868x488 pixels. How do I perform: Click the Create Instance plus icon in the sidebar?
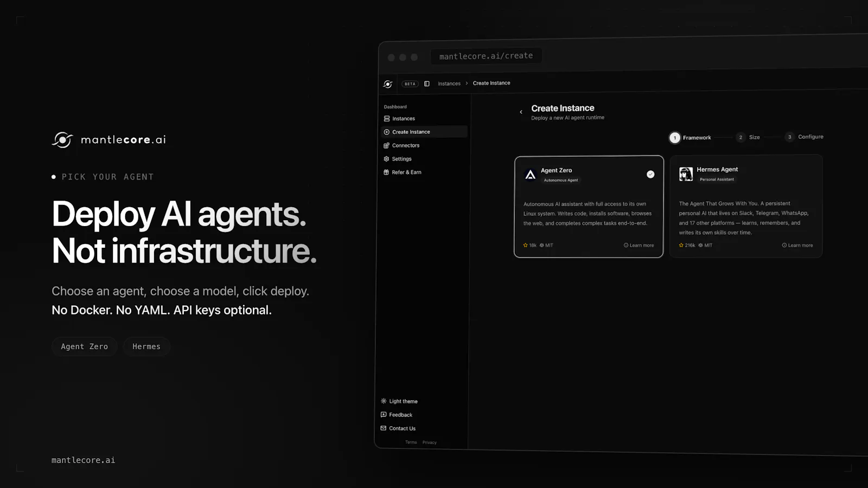pyautogui.click(x=387, y=132)
